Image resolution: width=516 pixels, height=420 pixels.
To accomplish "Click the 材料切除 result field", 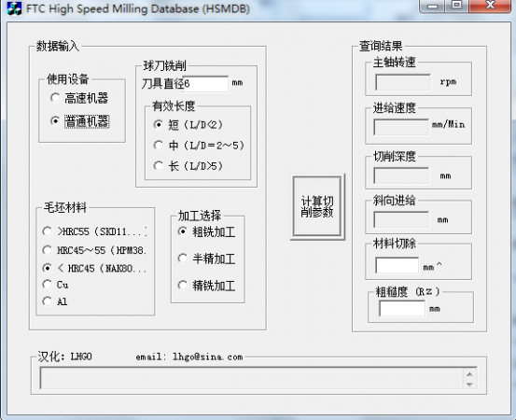I will pos(397,265).
